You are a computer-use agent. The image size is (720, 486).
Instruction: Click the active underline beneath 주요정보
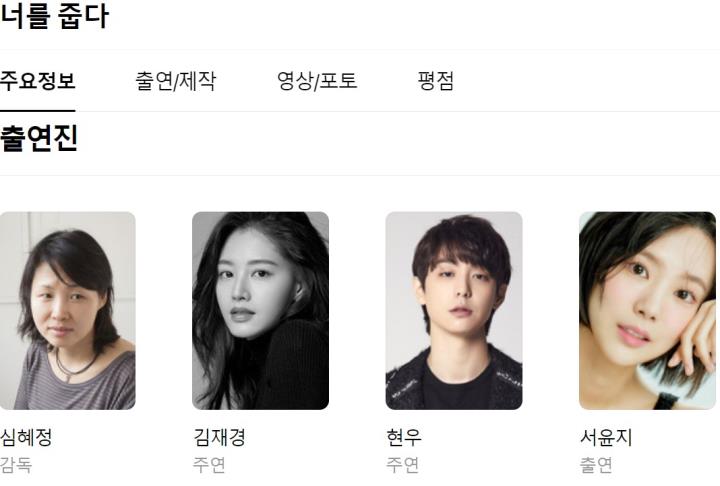coord(37,111)
